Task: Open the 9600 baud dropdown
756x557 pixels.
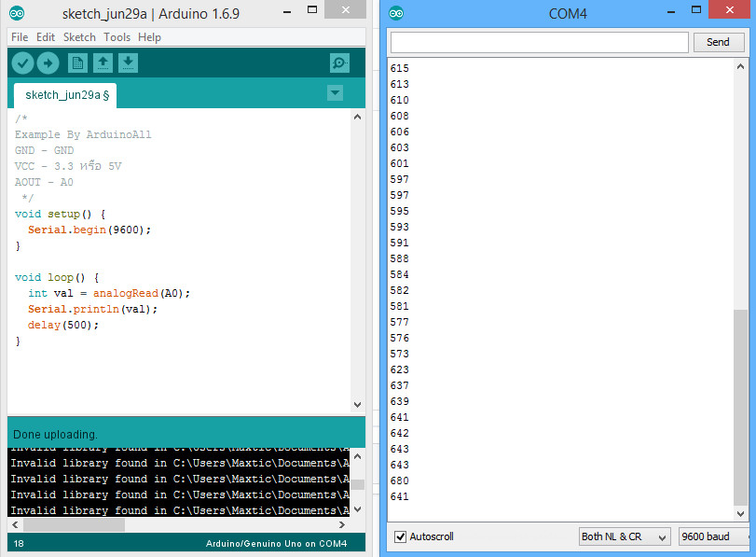Action: tap(713, 536)
